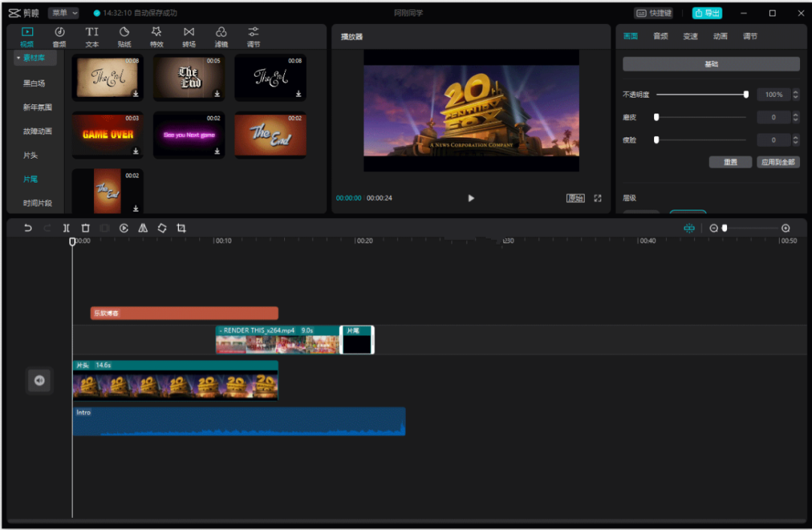The height and width of the screenshot is (530, 812).
Task: Open the 音频 audio library tab
Action: pyautogui.click(x=59, y=38)
